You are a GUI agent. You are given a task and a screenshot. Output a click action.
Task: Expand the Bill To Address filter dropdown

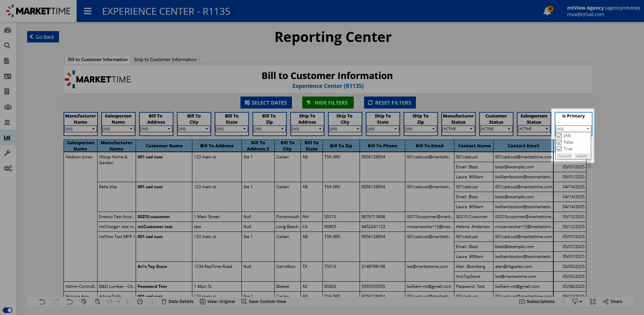(x=156, y=129)
